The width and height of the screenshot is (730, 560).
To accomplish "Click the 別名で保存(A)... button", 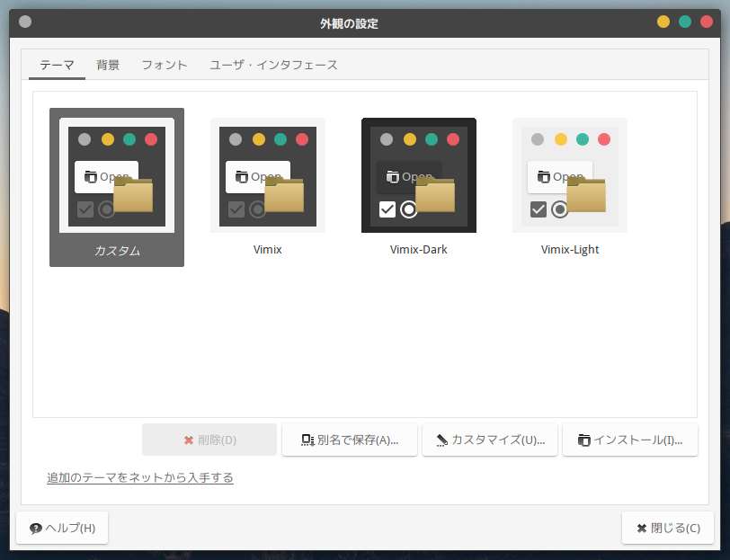I will tap(350, 440).
